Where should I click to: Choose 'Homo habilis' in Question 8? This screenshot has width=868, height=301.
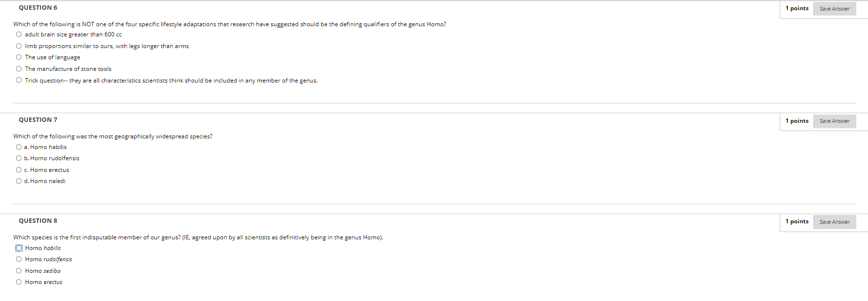pyautogui.click(x=18, y=248)
